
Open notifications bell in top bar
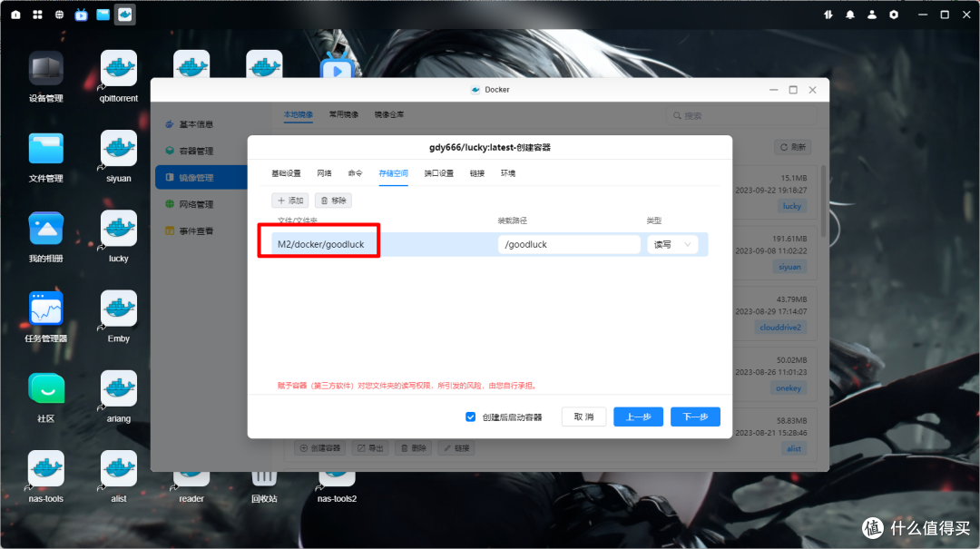coord(850,15)
